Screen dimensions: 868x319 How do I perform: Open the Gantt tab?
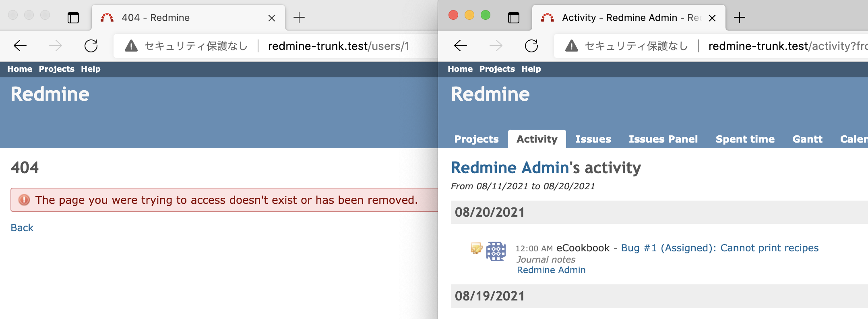pos(808,139)
